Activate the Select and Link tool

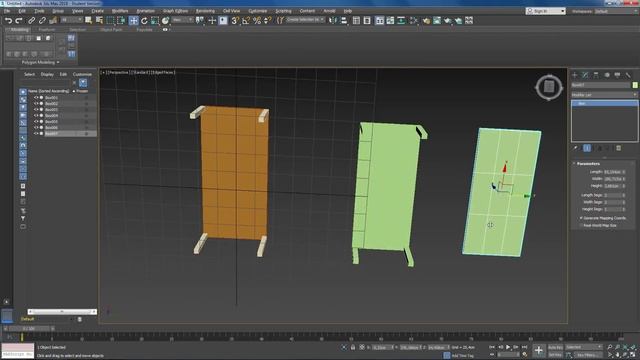coord(32,20)
